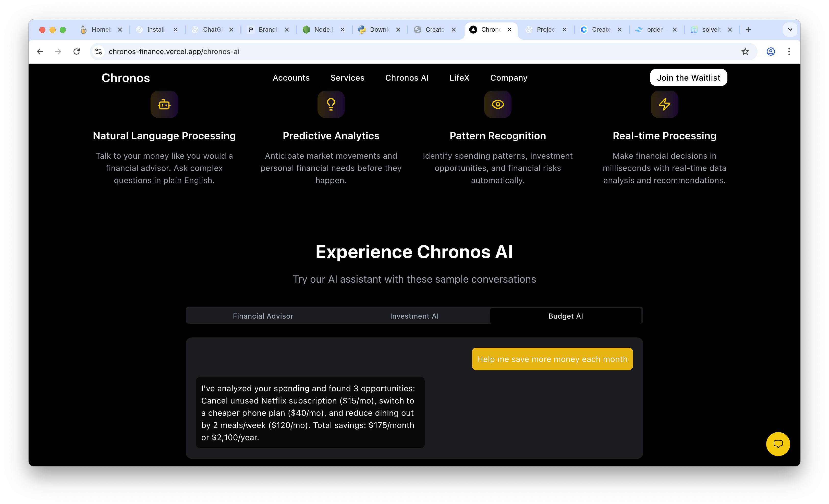Screen dimensions: 829x504
Task: Click the Chronos logo link
Action: [126, 78]
